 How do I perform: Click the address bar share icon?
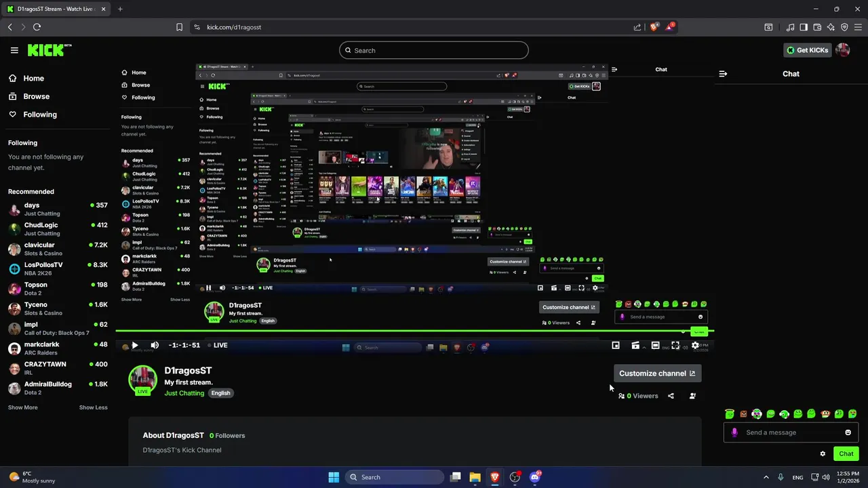coord(637,27)
